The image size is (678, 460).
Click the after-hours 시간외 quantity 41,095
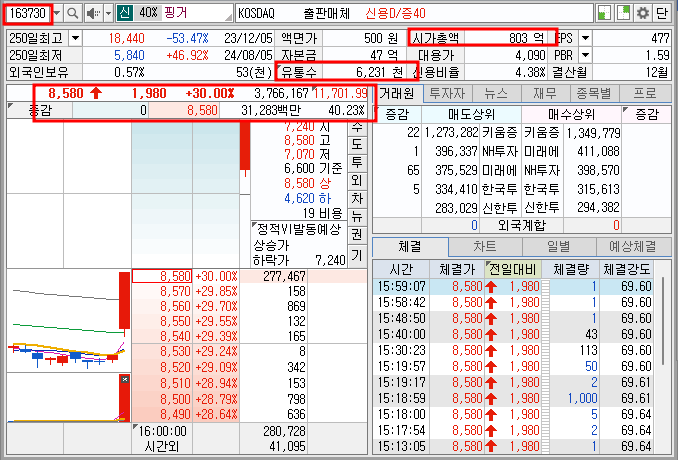point(287,446)
